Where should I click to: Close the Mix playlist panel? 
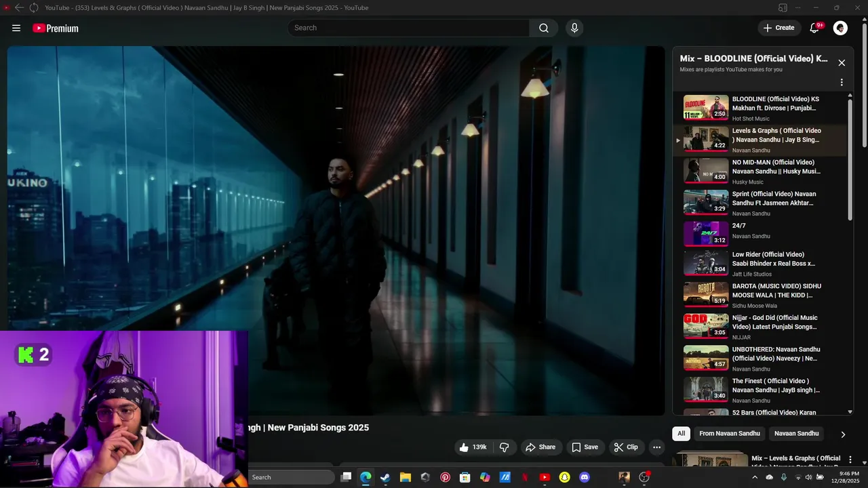(x=842, y=62)
